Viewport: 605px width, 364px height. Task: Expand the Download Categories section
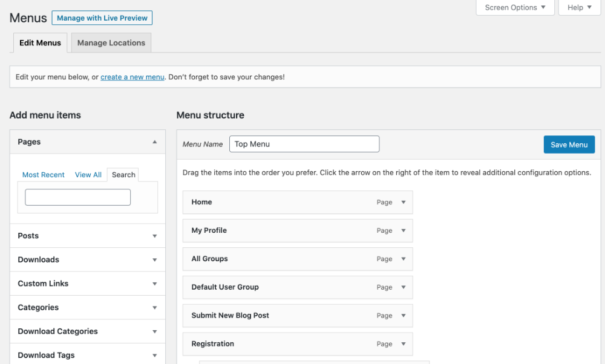[x=154, y=331]
